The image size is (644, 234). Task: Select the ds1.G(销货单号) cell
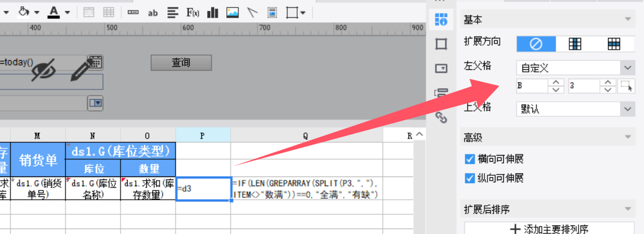click(x=38, y=189)
